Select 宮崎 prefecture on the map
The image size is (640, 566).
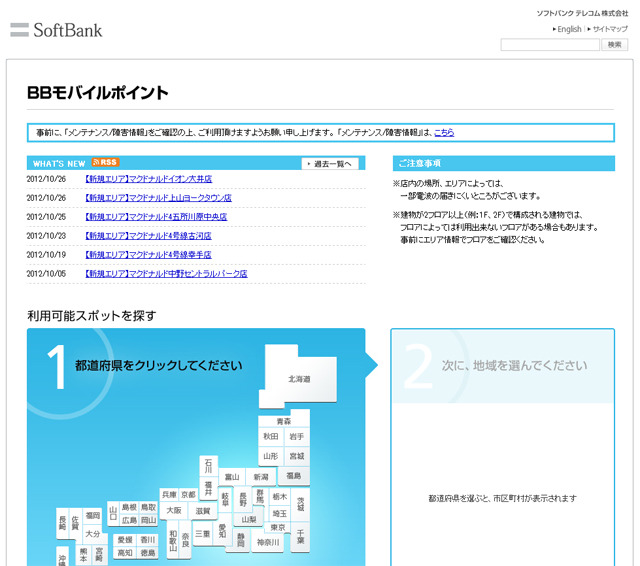pyautogui.click(x=99, y=555)
